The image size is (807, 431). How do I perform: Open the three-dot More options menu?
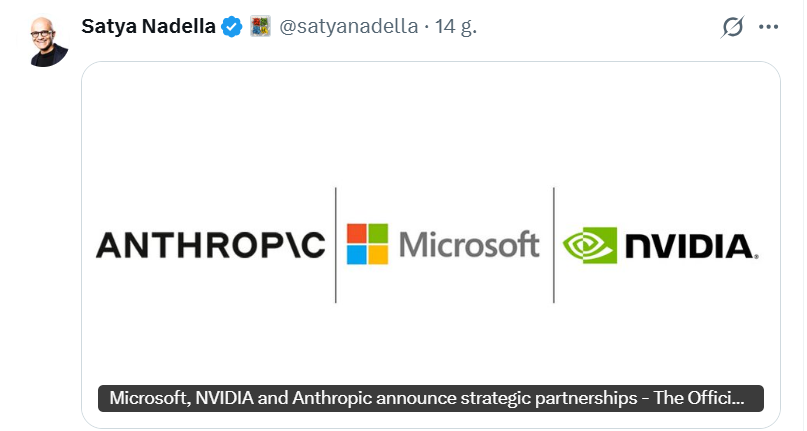(x=768, y=27)
